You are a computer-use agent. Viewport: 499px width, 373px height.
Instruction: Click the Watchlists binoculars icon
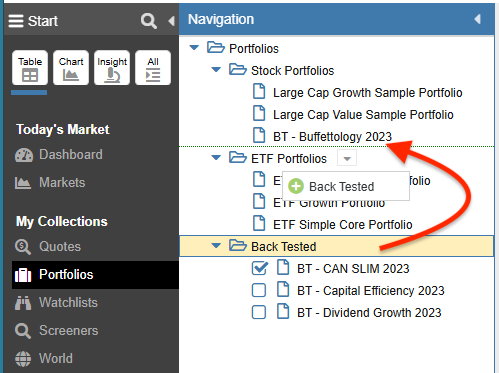(x=23, y=303)
